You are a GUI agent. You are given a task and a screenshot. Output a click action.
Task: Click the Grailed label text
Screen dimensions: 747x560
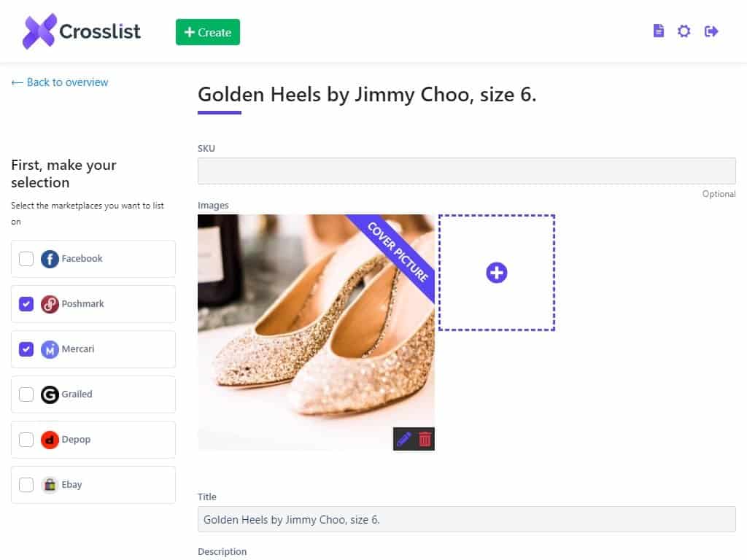pyautogui.click(x=77, y=394)
